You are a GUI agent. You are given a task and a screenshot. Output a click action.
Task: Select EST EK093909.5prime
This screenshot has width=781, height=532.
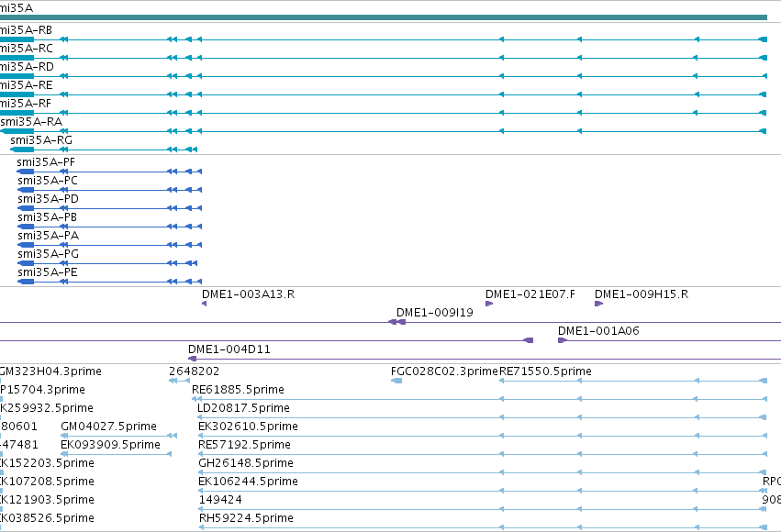(110, 446)
